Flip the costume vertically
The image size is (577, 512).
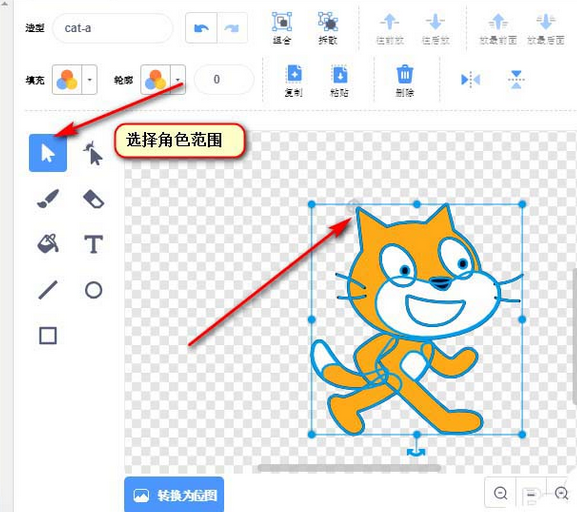click(x=516, y=80)
